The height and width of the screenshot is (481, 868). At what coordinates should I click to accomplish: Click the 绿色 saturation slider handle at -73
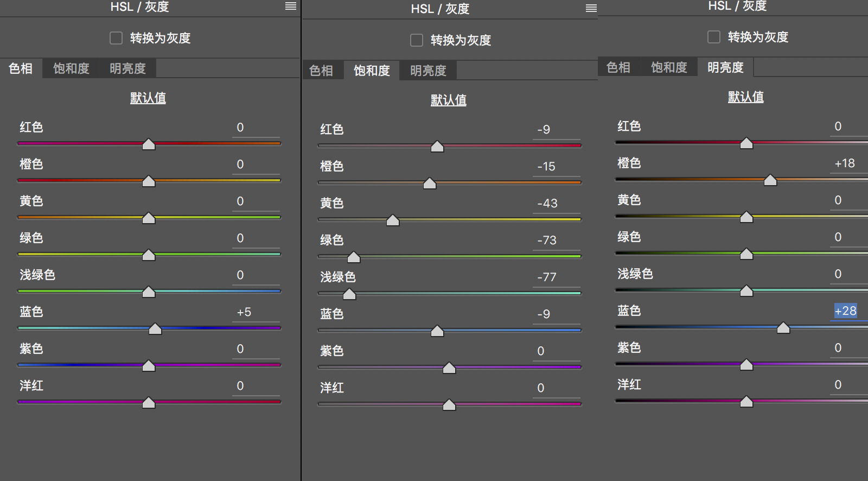tap(354, 257)
